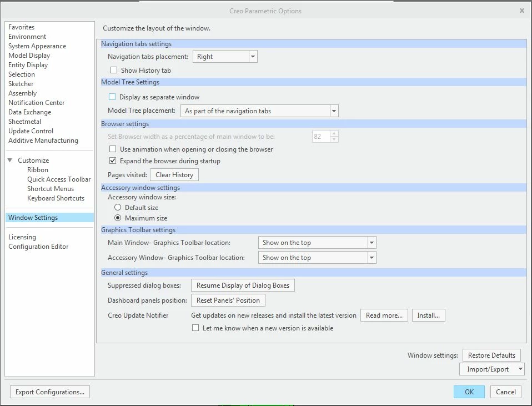Check the Show History tab checkbox
Screen dimensions: 532x406
tap(114, 71)
